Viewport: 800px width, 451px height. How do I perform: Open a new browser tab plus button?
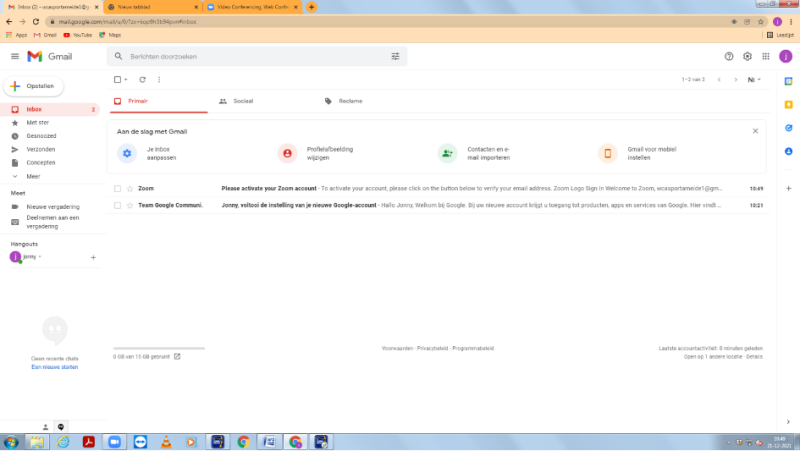(311, 7)
